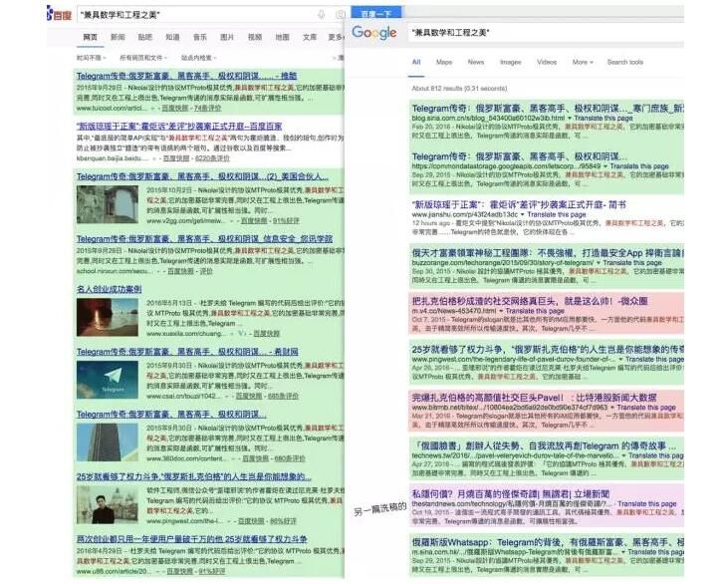Expand the arrow beside the googleapis.com result URL
The image size is (728, 584).
tap(606, 166)
